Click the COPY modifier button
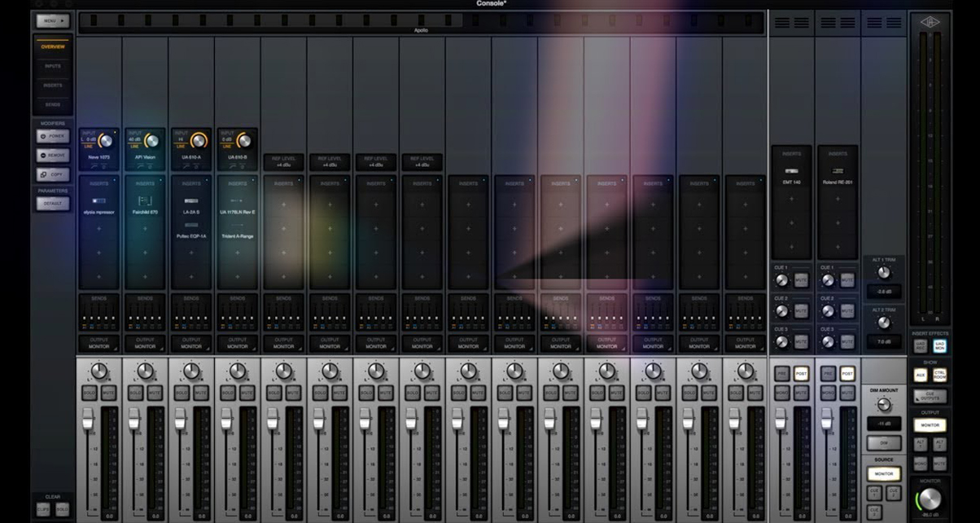The width and height of the screenshot is (980, 523). tap(51, 174)
